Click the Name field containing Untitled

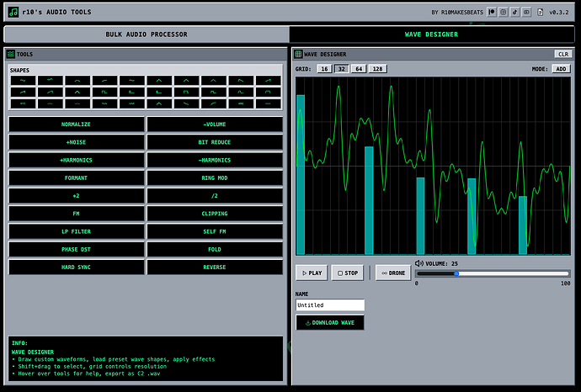pyautogui.click(x=330, y=305)
